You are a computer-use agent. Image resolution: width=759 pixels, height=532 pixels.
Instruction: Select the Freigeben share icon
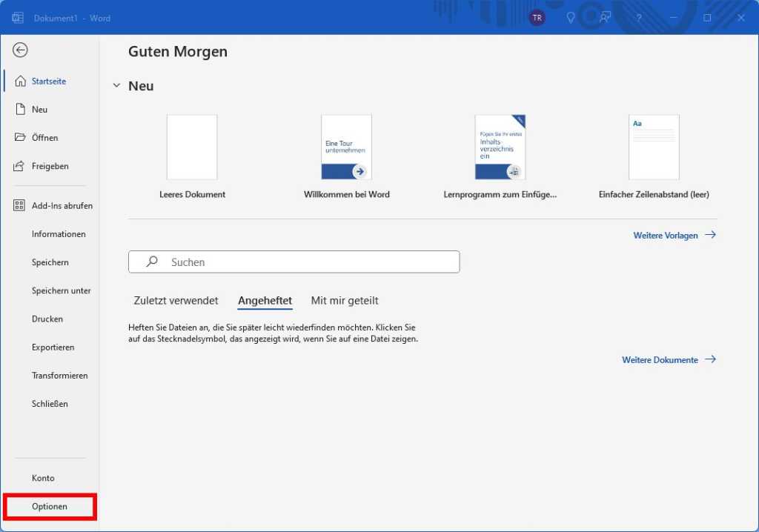[x=20, y=166]
